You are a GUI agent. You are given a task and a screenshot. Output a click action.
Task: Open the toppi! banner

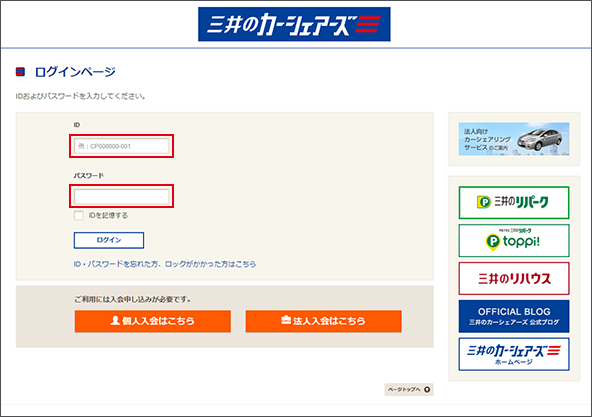coord(514,241)
